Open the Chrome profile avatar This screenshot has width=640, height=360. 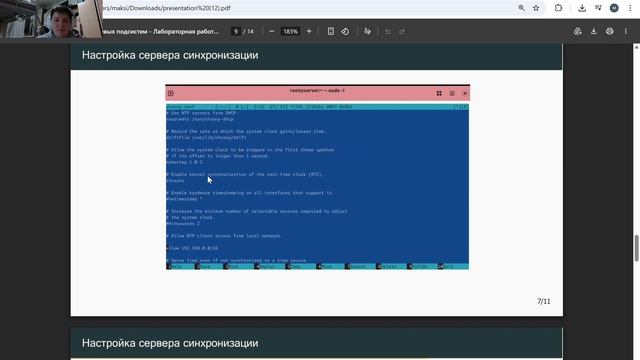[x=614, y=8]
